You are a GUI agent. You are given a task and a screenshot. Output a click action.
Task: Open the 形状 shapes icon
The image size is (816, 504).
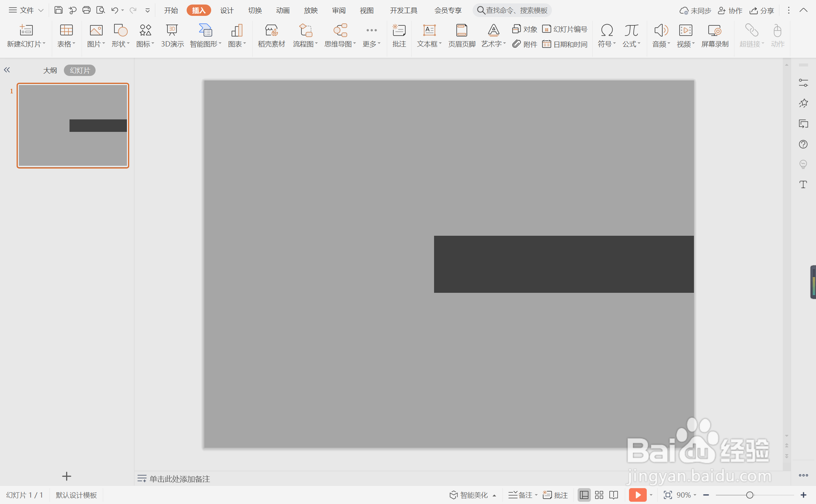[x=121, y=30]
